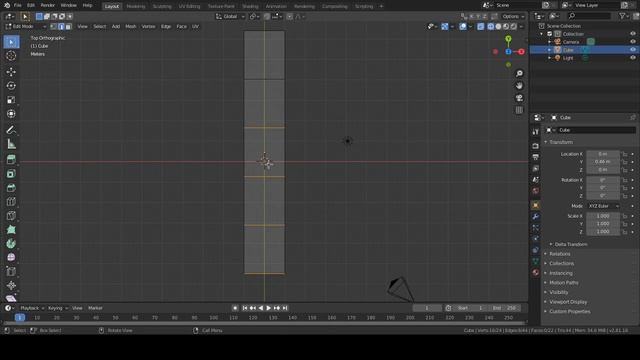
Task: Switch to the UV Editing workspace tab
Action: click(189, 7)
